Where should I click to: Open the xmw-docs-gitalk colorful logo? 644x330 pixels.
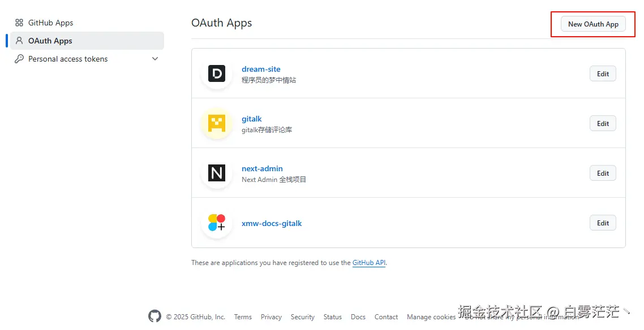click(216, 223)
